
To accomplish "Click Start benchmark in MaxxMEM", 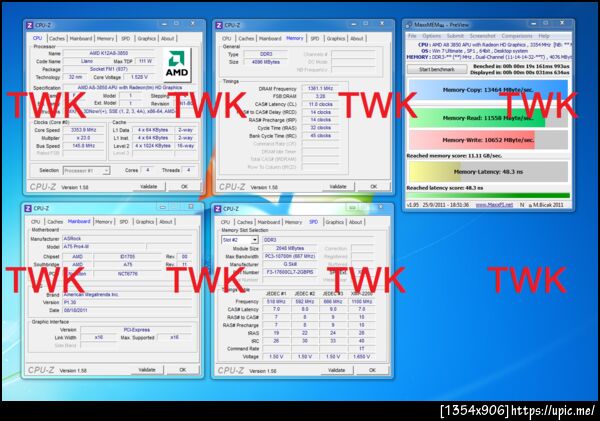I will point(437,70).
